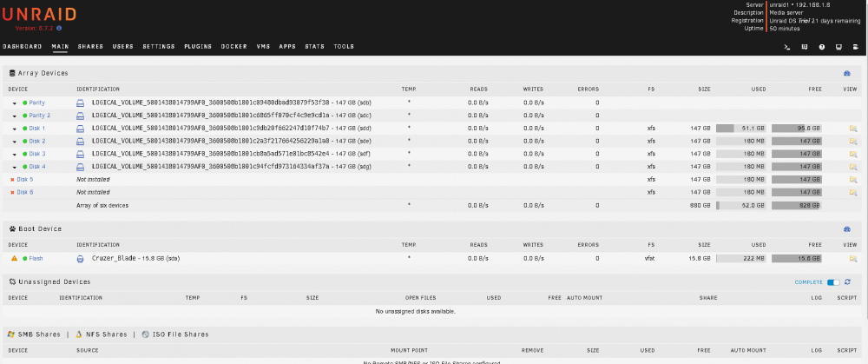Click the help question-mark icon
This screenshot has height=364, width=868.
(x=822, y=47)
